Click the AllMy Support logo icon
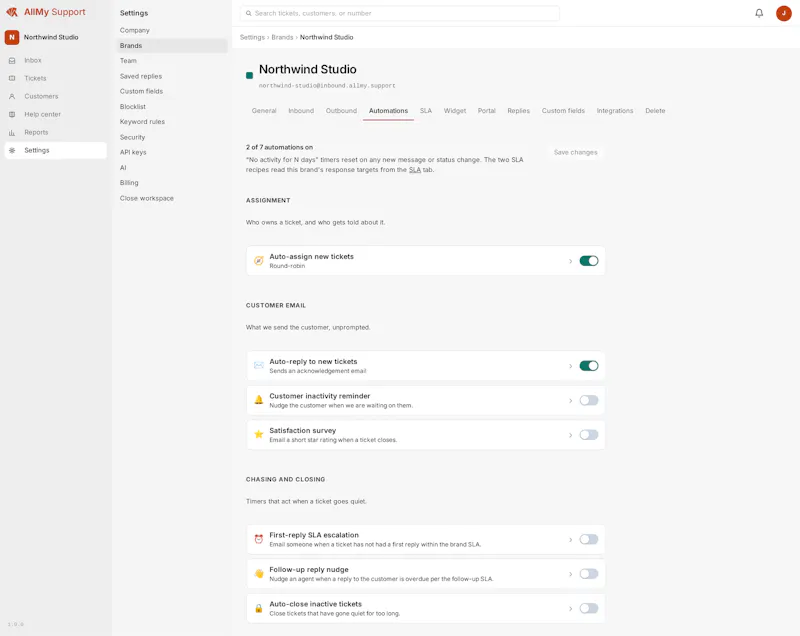Image resolution: width=800 pixels, height=636 pixels. click(x=12, y=12)
